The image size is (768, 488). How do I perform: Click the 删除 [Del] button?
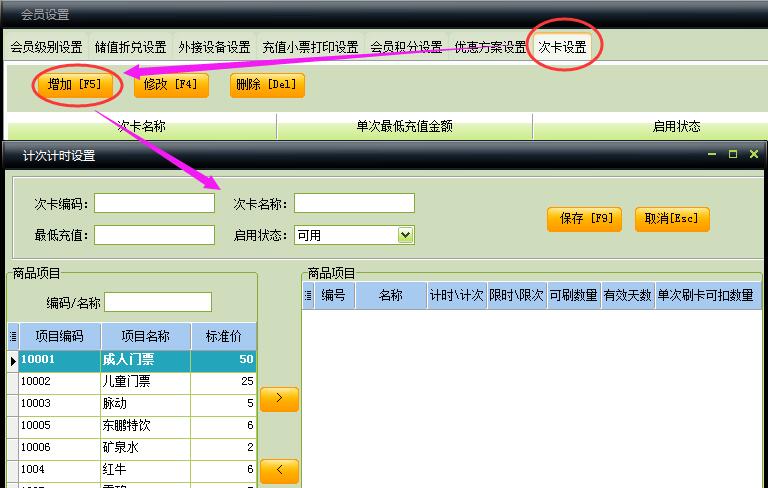coord(267,85)
